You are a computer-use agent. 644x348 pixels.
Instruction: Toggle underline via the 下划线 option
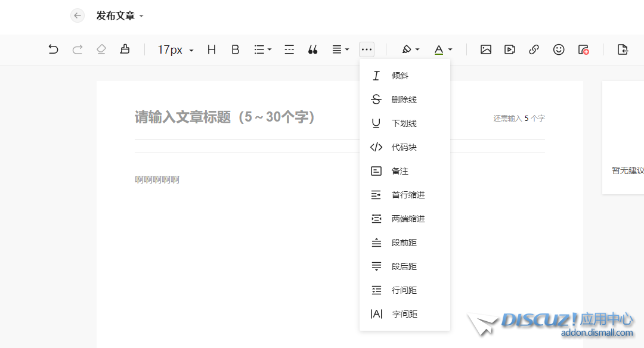click(404, 123)
